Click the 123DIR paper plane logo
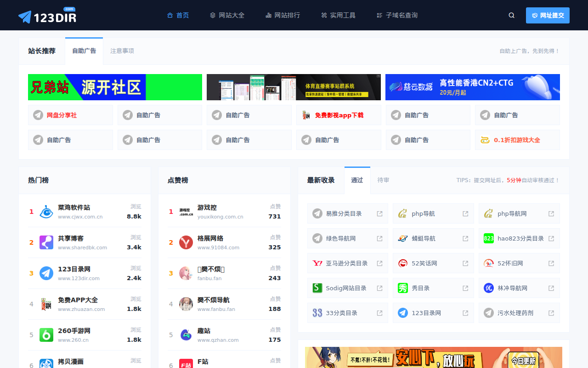Viewport: 588px width, 368px height. (47, 17)
